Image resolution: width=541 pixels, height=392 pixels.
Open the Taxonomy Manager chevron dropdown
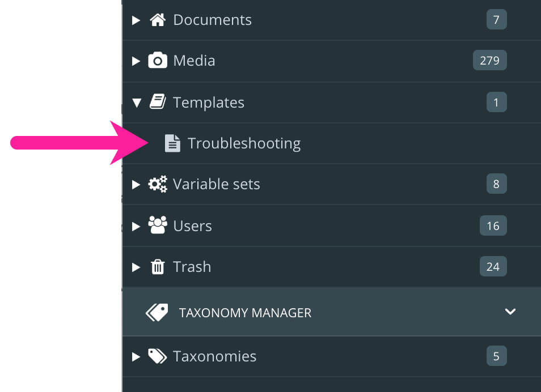tap(510, 312)
